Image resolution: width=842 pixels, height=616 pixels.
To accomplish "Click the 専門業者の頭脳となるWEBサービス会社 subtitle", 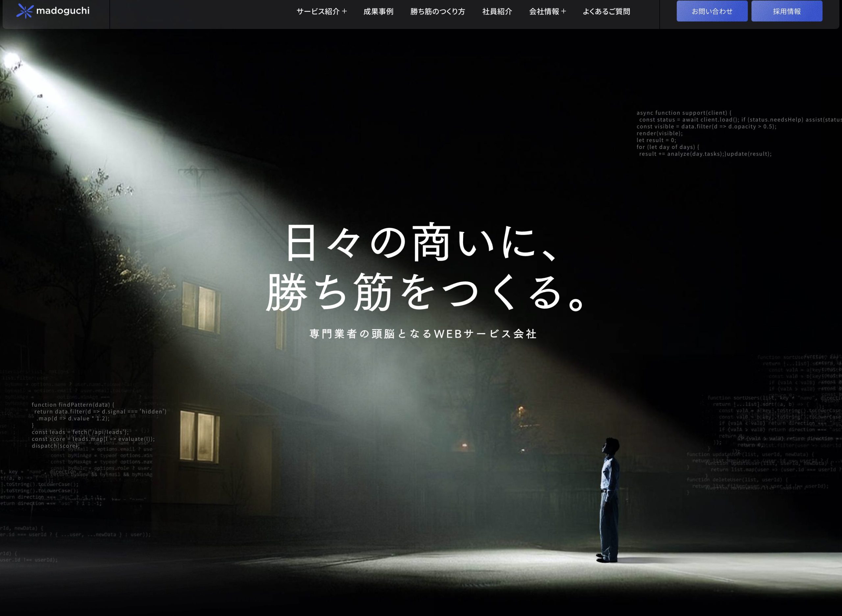I will (423, 334).
